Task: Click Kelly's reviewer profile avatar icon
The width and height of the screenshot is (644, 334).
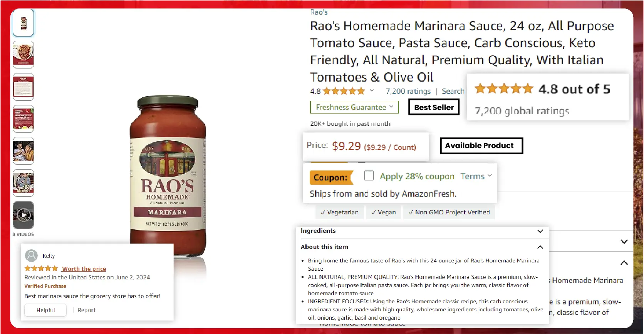Action: pyautogui.click(x=31, y=256)
